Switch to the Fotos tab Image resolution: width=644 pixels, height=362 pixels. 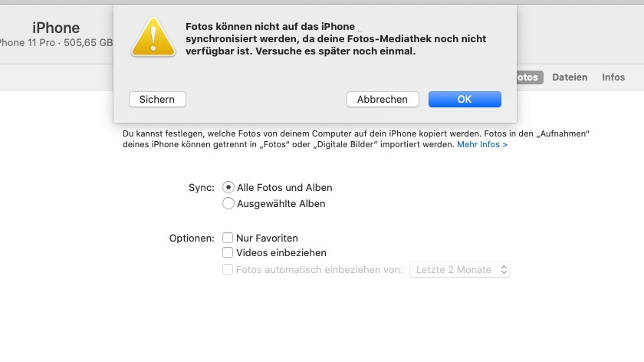tap(527, 77)
